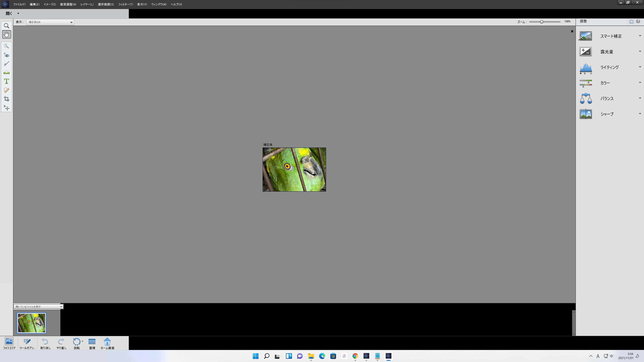Viewport: 644px width, 362px height.
Task: Toggle the フォトエリア photo bin
Action: [9, 343]
